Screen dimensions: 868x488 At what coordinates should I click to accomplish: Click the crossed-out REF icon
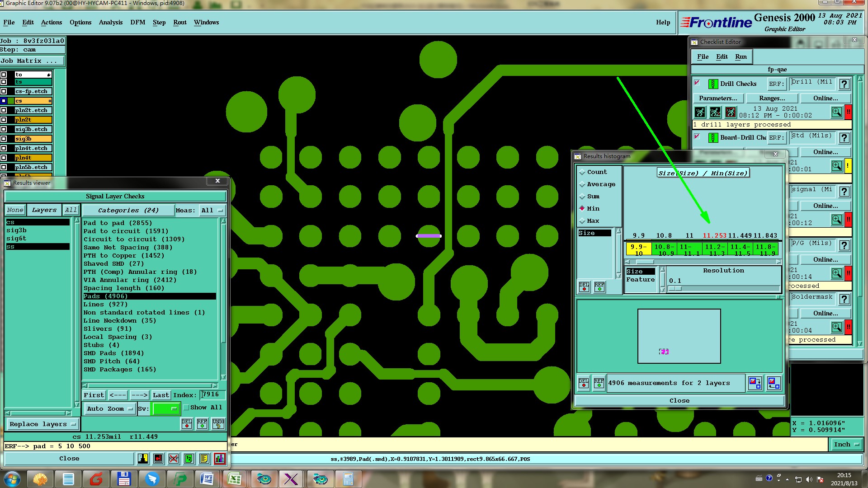[174, 459]
